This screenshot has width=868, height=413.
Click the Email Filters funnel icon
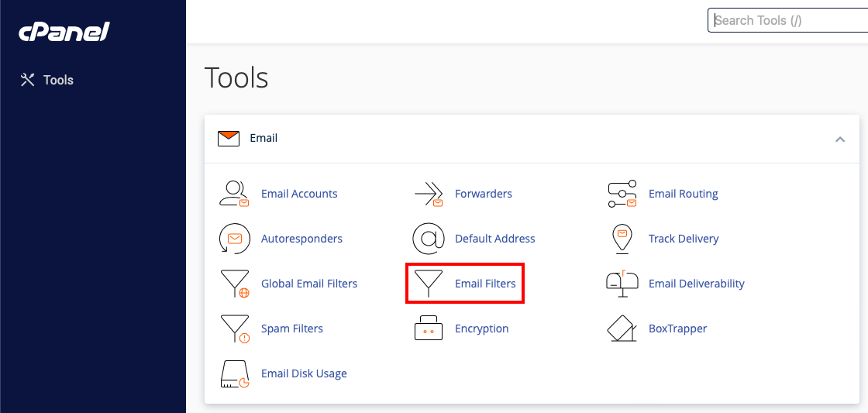tap(429, 284)
